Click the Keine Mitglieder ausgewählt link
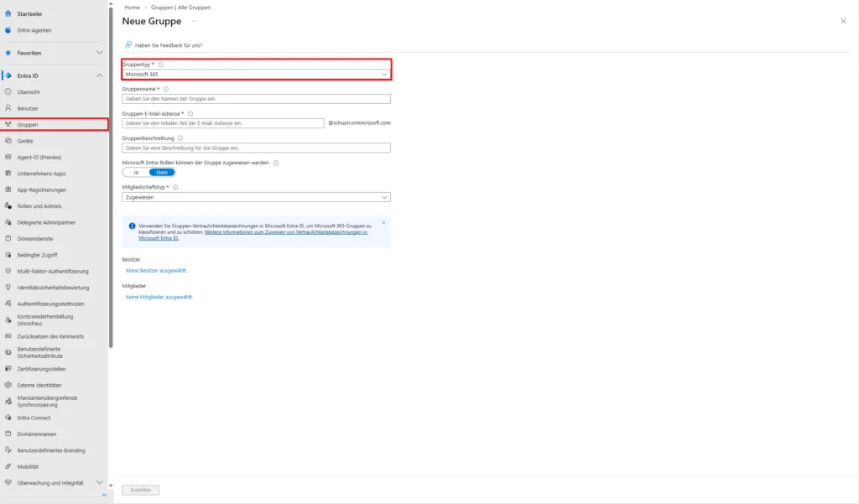859x504 pixels. coord(159,297)
